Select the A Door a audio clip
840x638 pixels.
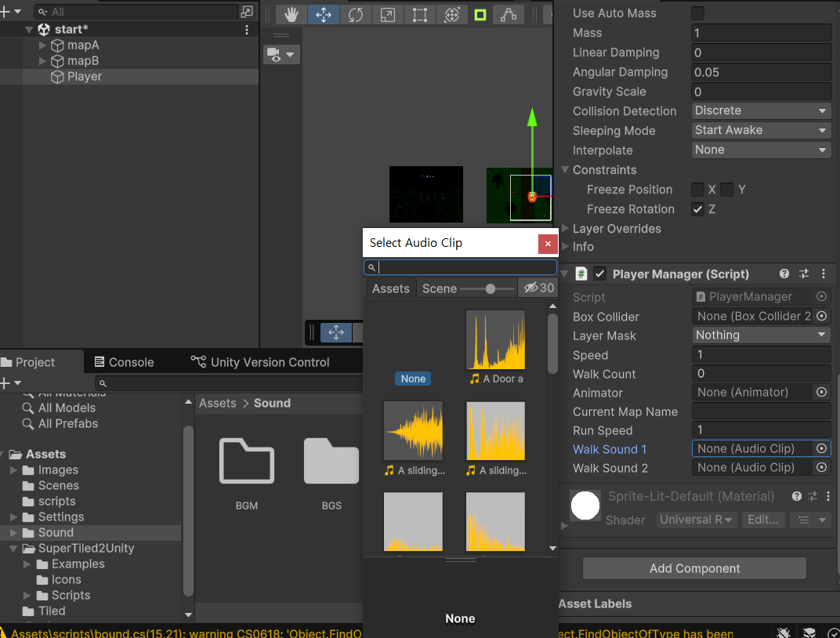(495, 347)
